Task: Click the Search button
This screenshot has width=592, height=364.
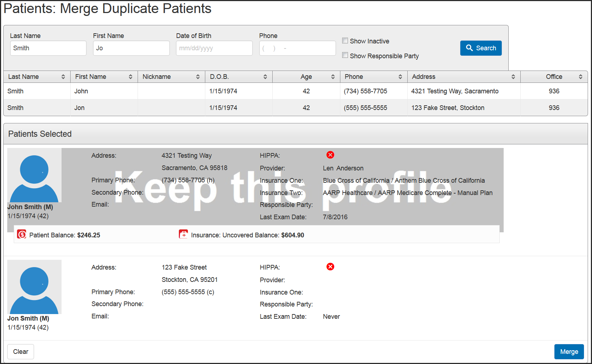Action: (481, 48)
